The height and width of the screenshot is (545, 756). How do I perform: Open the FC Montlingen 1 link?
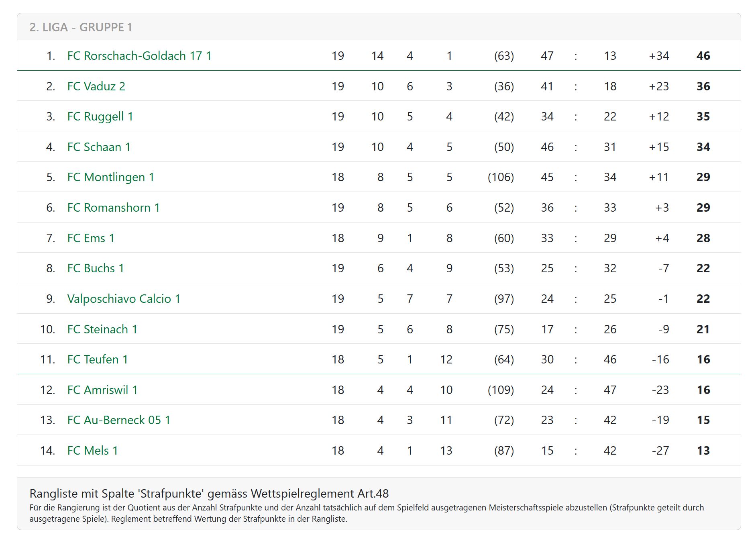(x=110, y=177)
